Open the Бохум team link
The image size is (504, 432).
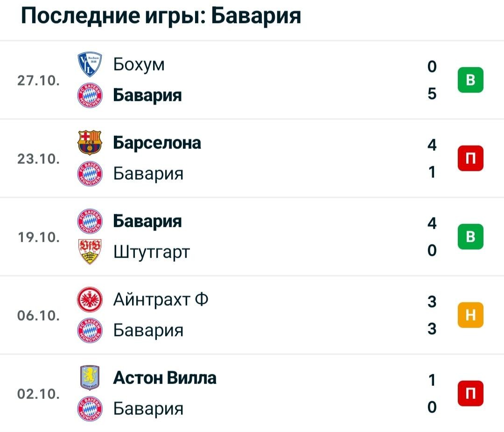[139, 64]
